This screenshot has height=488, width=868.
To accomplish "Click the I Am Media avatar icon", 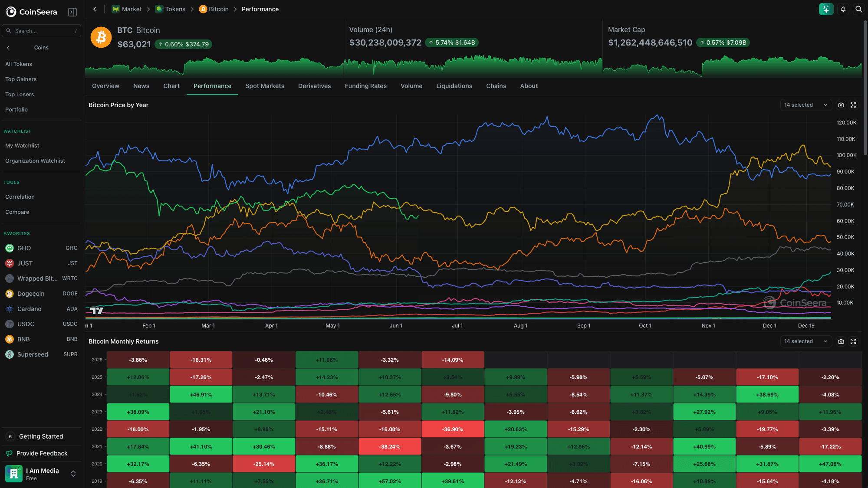I will [14, 474].
